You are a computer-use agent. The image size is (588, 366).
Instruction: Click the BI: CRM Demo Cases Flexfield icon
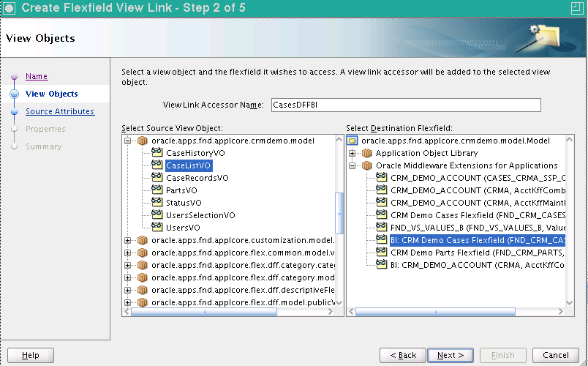click(x=381, y=239)
